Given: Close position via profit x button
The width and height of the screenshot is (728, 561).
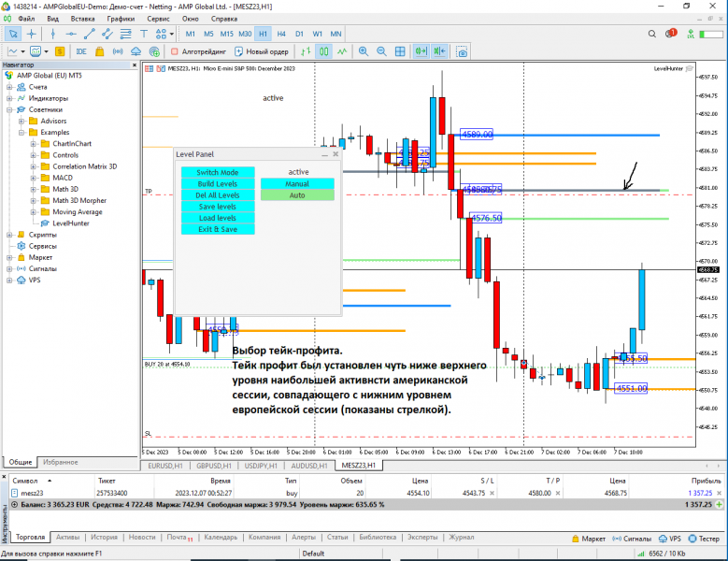Looking at the screenshot, I should [x=719, y=493].
